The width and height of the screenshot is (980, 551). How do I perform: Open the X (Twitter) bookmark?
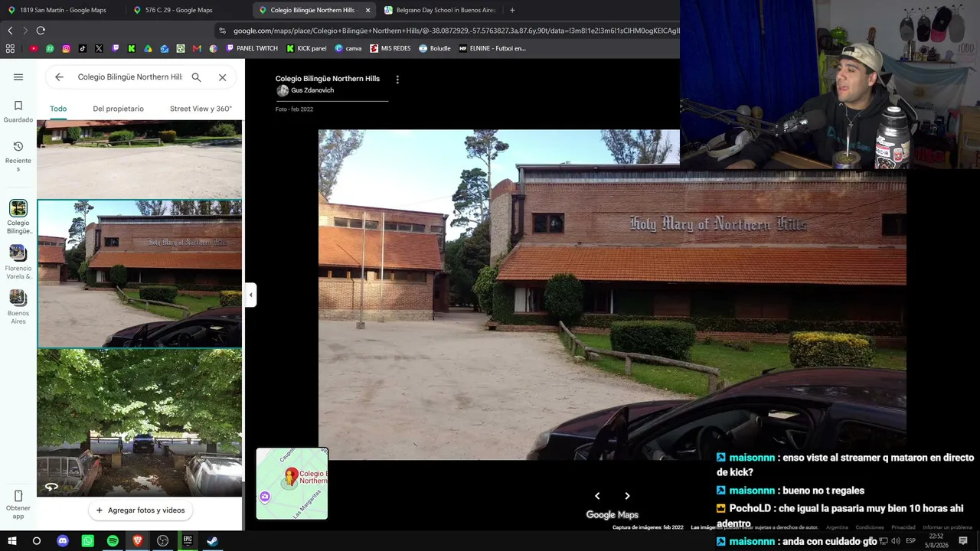(x=99, y=48)
